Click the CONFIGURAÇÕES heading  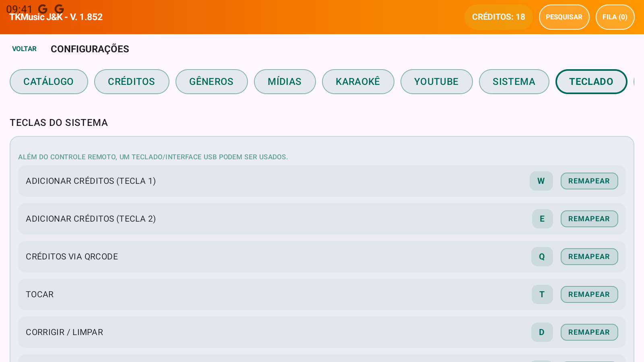(x=90, y=49)
